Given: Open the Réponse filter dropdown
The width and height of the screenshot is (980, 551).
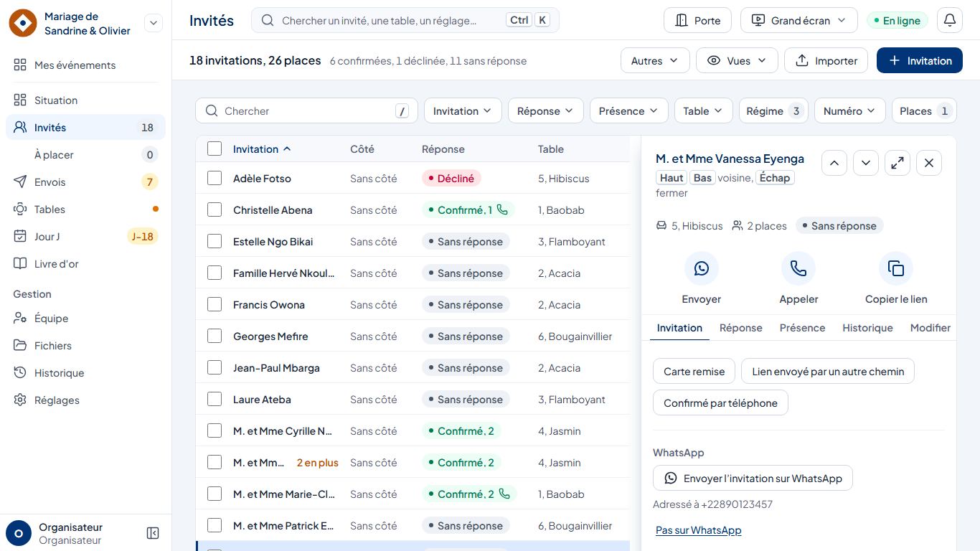Looking at the screenshot, I should [x=545, y=111].
